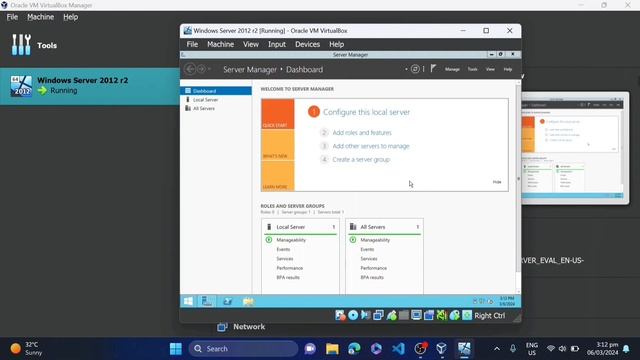
Task: Click the display settings status icon
Action: (416, 315)
